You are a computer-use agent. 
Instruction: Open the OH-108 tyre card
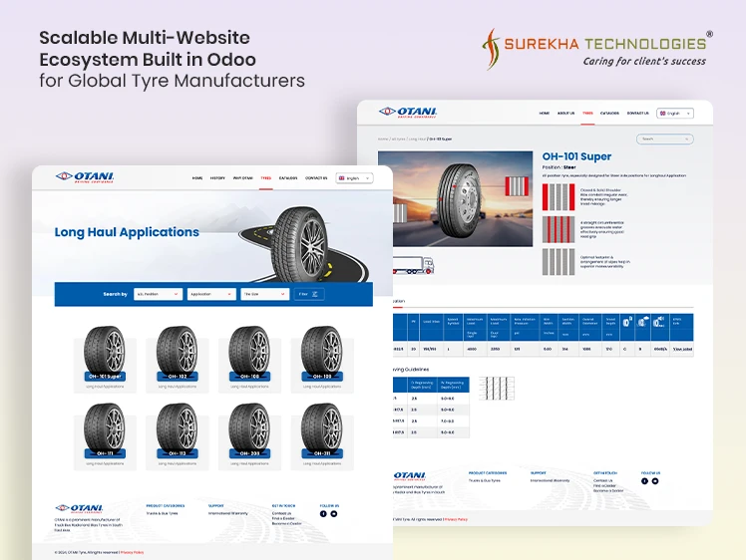(x=249, y=359)
